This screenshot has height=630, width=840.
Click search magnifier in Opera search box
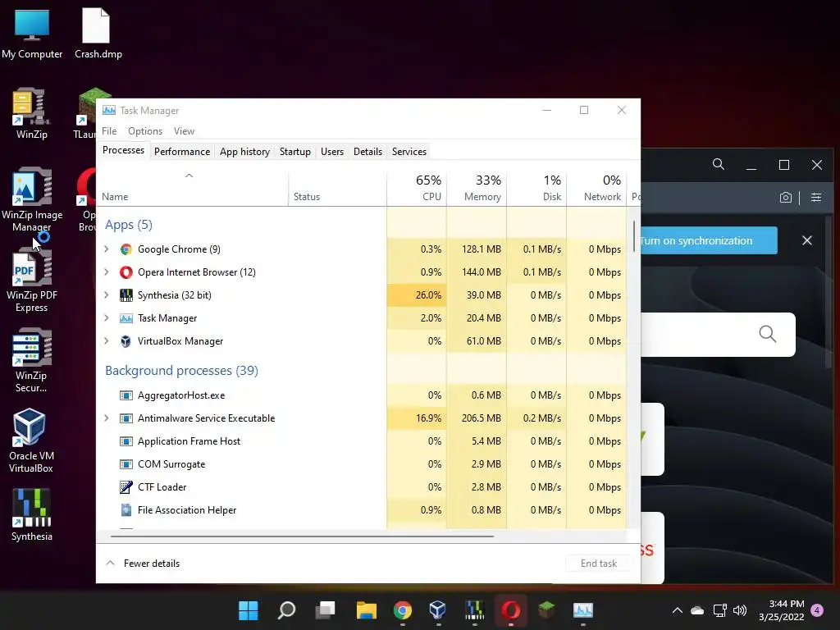click(767, 334)
